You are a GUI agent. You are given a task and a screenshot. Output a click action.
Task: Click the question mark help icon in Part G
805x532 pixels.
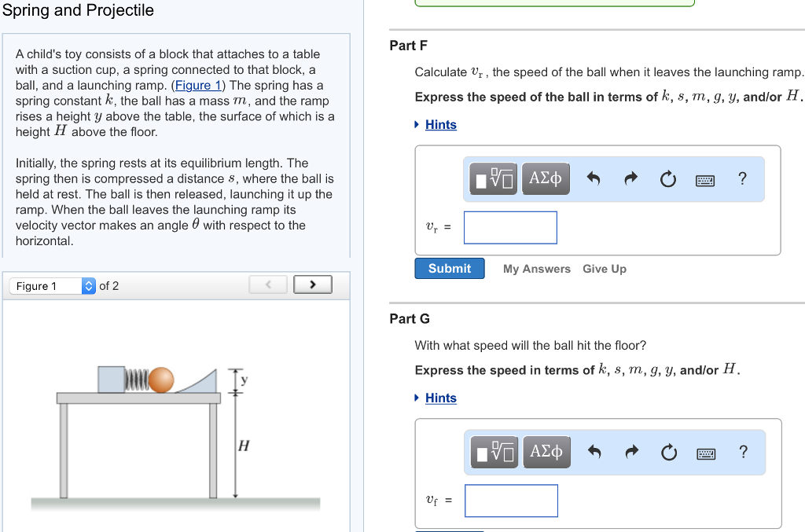pos(742,452)
